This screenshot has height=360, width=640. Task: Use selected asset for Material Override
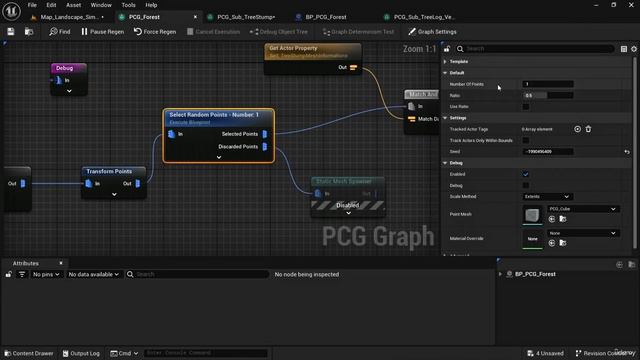coord(552,243)
